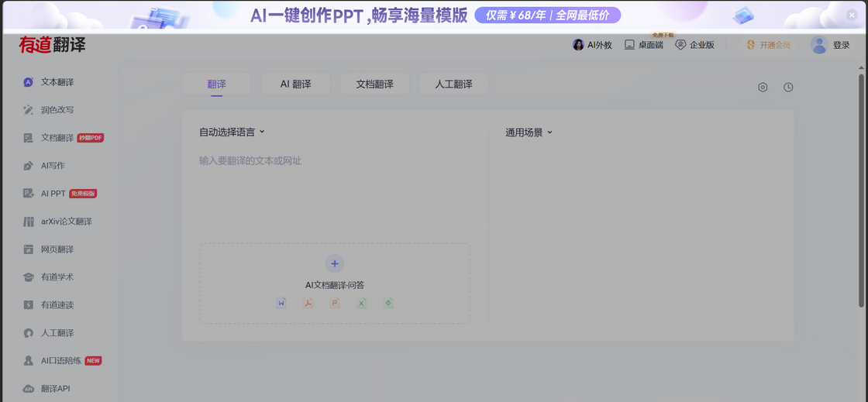Screen dimensions: 868x402
Task: Click the 润色改写 magic wand icon
Action: click(28, 110)
